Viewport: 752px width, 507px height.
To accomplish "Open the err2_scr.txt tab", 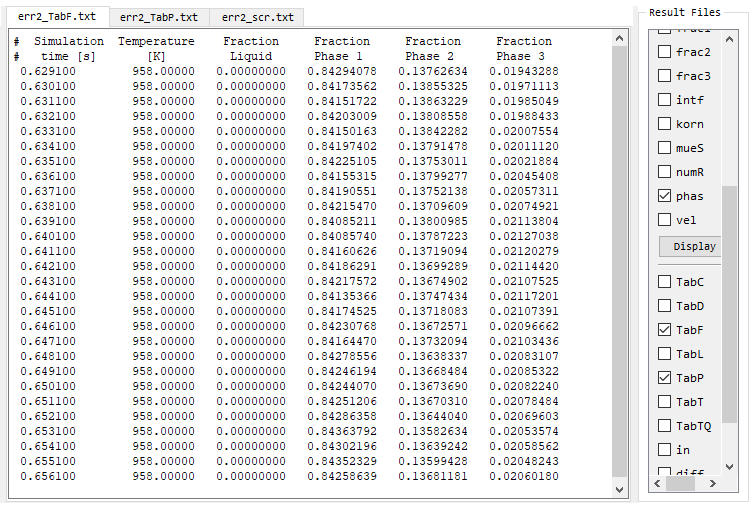I will [x=257, y=17].
